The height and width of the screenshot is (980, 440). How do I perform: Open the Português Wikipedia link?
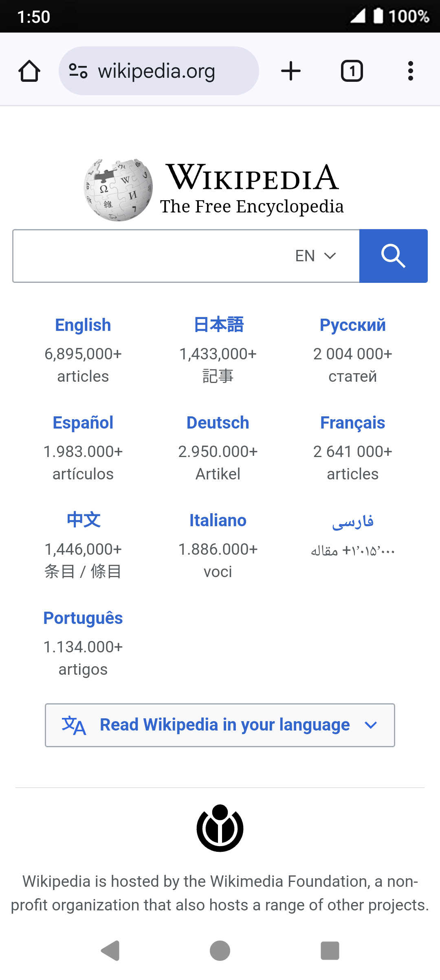click(83, 618)
